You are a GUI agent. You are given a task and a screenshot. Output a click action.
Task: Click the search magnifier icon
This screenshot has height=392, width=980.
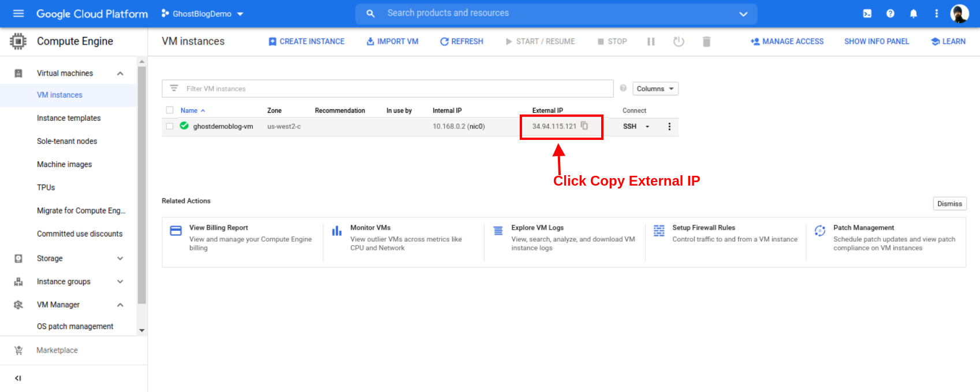point(371,13)
